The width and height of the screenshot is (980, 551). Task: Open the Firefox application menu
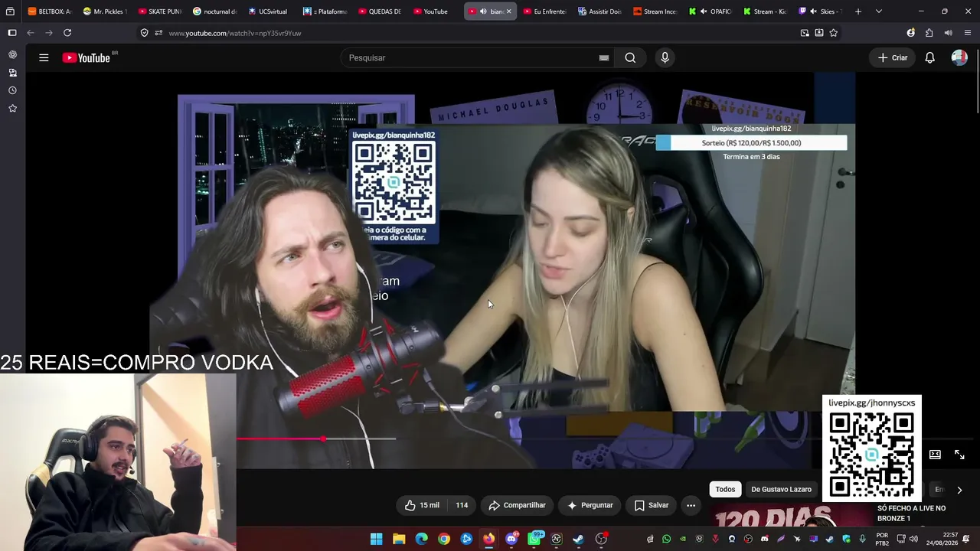click(968, 33)
